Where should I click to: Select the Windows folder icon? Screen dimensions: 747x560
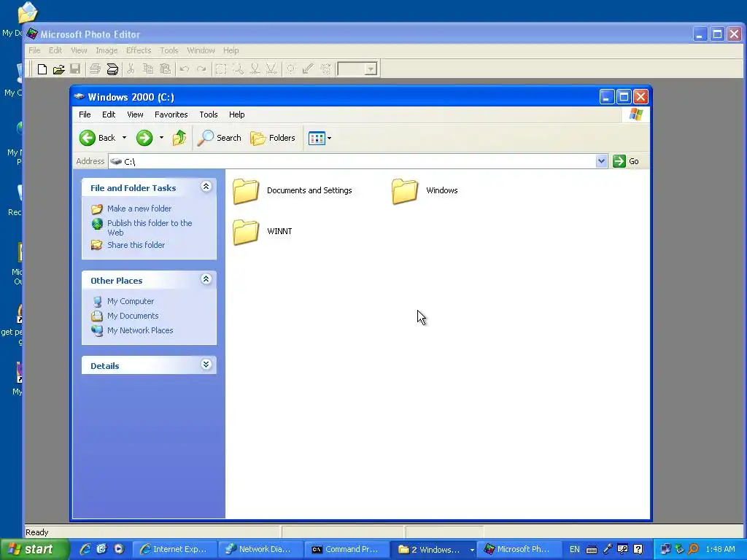click(404, 191)
